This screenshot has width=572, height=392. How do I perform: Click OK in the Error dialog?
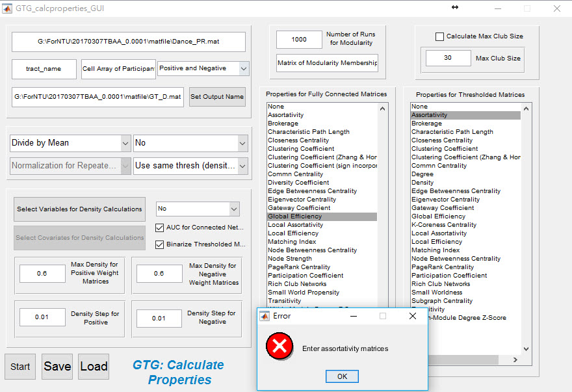342,376
